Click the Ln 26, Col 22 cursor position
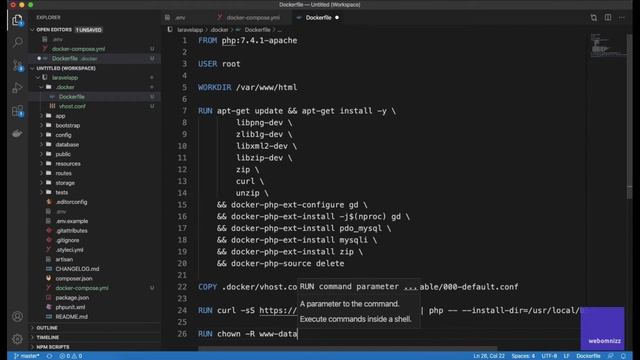The image size is (640, 360). 489,356
